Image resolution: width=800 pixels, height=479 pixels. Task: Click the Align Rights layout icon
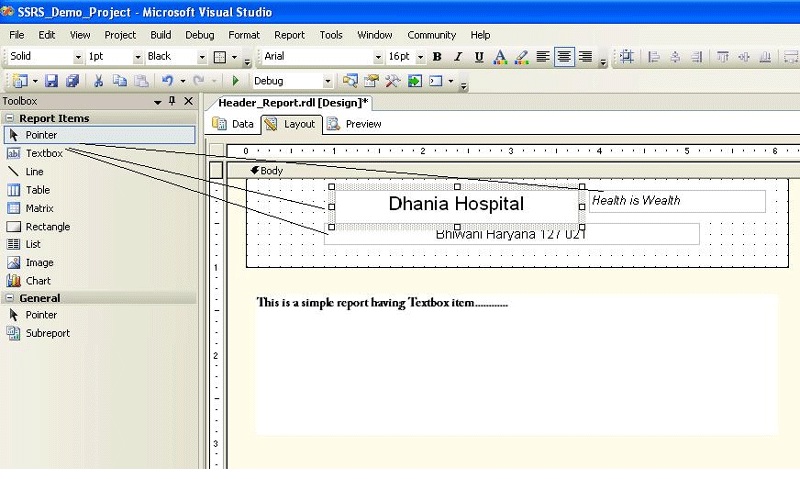click(x=696, y=57)
